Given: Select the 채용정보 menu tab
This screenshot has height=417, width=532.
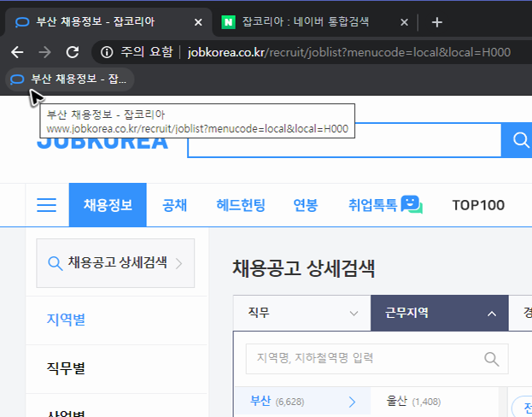Looking at the screenshot, I should click(x=108, y=205).
